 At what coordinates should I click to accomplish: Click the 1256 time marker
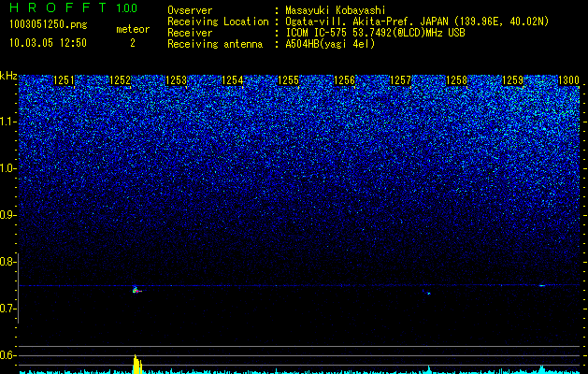pyautogui.click(x=344, y=80)
